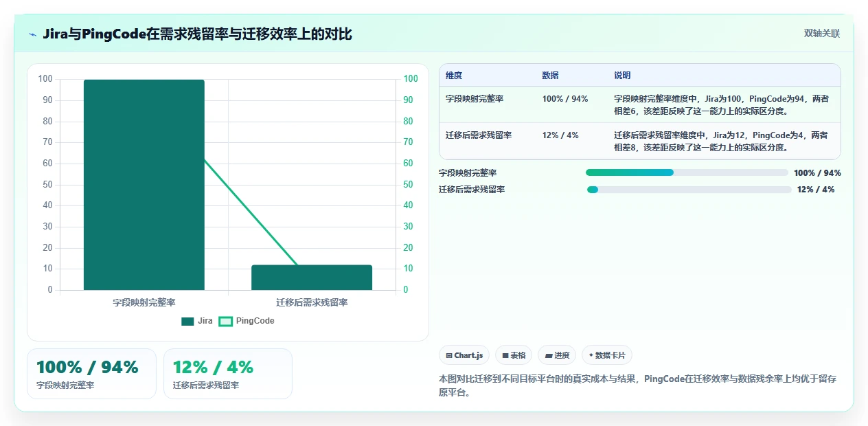Click the short Jira bar for 迁移后需求残留率

pos(312,278)
